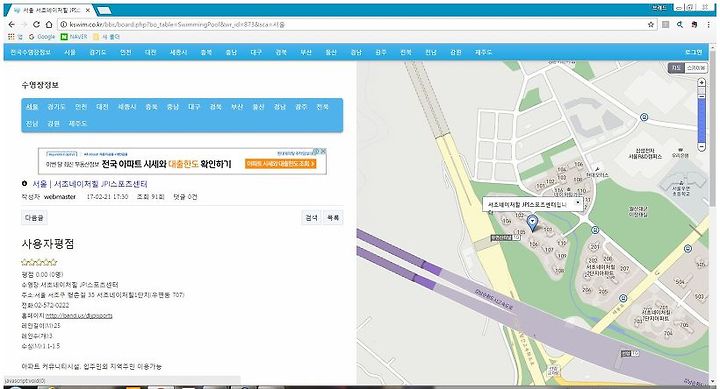720x389 pixels.
Task: Zoom in the map with plus button
Action: (701, 82)
